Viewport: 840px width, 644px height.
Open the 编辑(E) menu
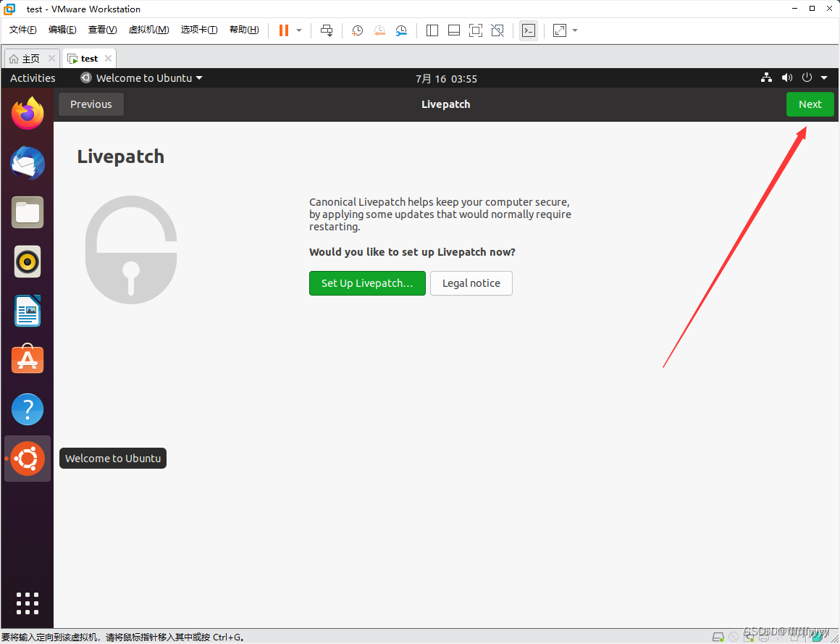click(62, 30)
